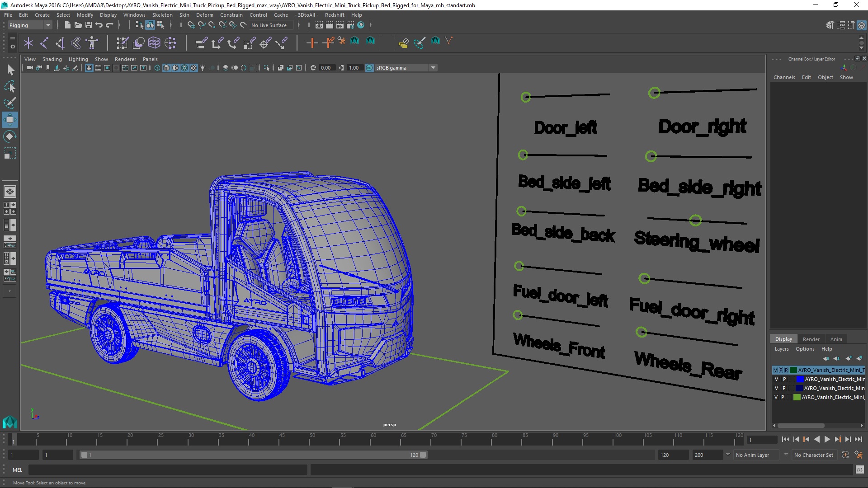Click the IK handle tool icon
This screenshot has height=488, width=868.
(x=59, y=43)
